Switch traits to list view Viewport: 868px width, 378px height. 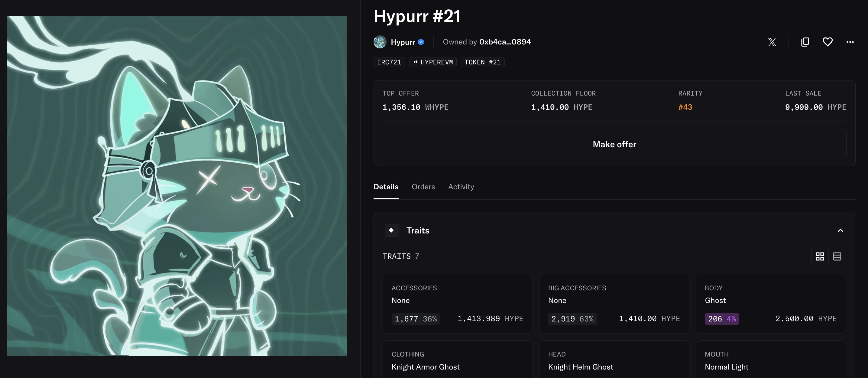click(838, 256)
